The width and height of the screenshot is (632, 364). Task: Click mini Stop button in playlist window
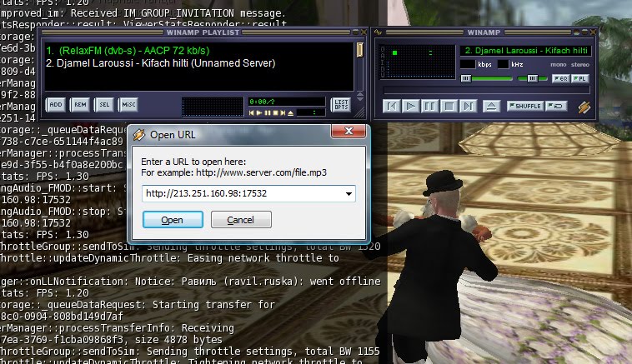click(x=276, y=113)
